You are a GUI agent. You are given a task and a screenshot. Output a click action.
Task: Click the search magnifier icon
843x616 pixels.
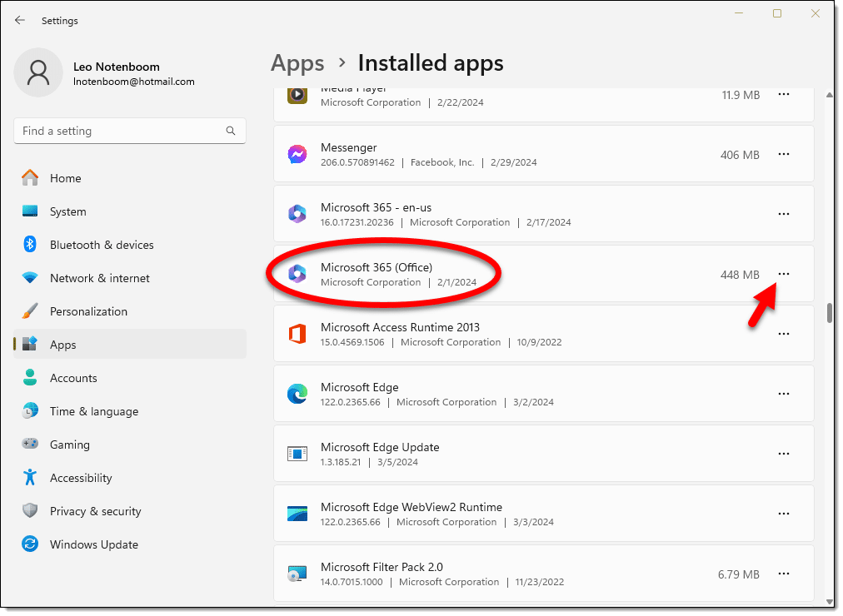pos(231,131)
